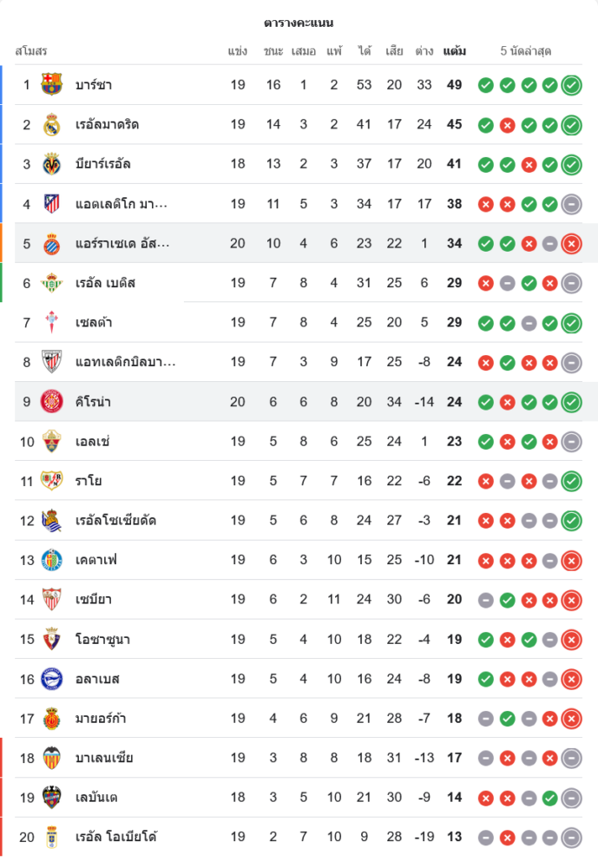
Task: Click Atlético Madrid's grey upcoming match indicator
Action: (x=571, y=205)
